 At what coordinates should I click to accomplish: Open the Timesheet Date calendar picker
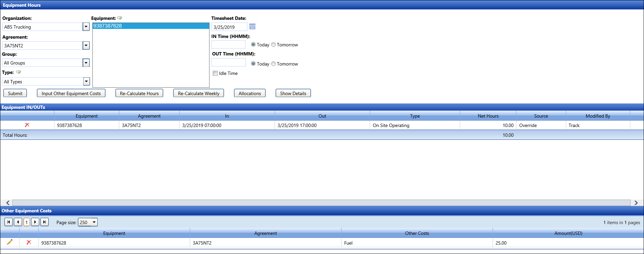[x=252, y=27]
